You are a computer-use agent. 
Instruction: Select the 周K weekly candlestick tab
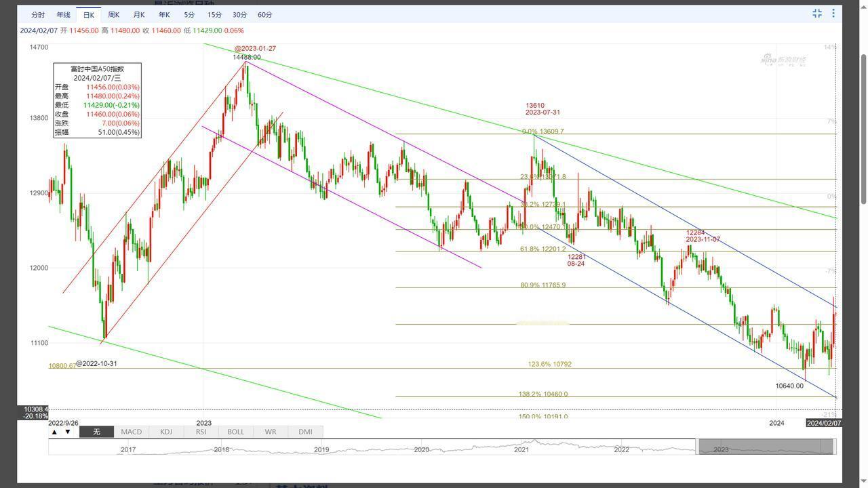[114, 15]
